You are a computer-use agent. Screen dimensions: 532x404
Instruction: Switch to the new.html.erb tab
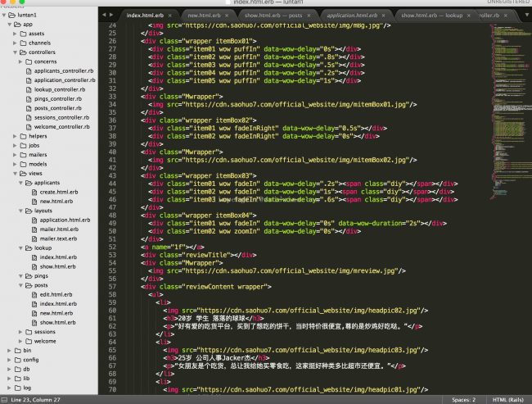204,15
